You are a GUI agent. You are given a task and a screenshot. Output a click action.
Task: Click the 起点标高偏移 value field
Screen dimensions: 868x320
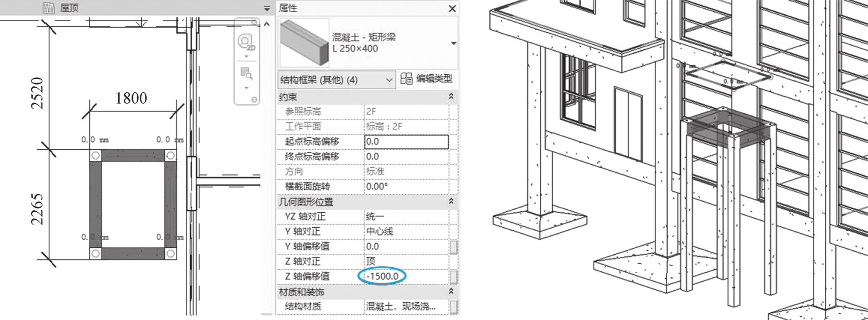(406, 142)
